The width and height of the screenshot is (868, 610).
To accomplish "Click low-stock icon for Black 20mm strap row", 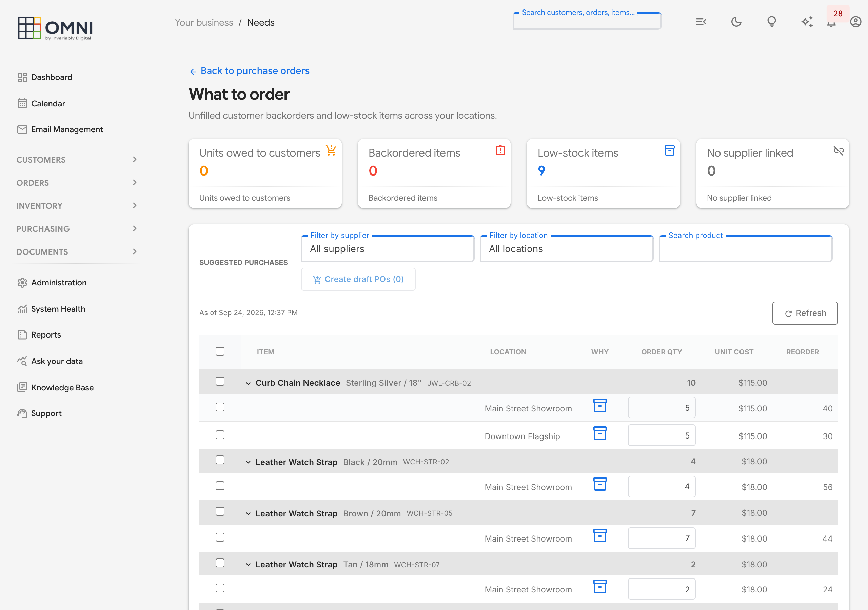I will coord(600,484).
